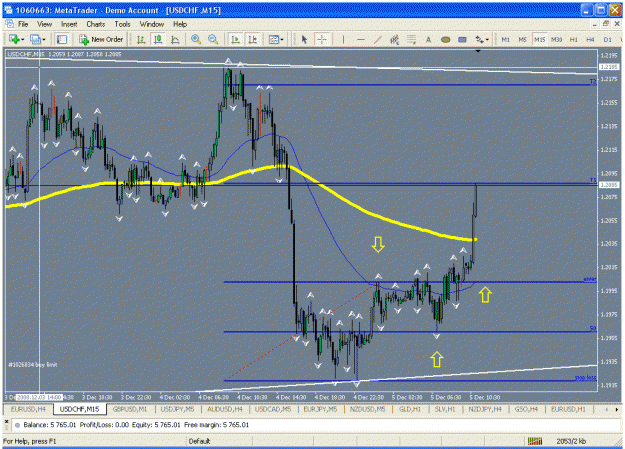Click the Default profile status entry

click(199, 441)
